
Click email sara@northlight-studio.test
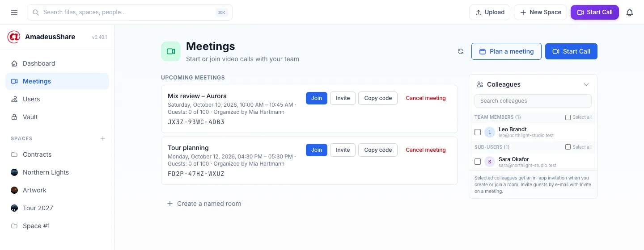[x=528, y=165]
